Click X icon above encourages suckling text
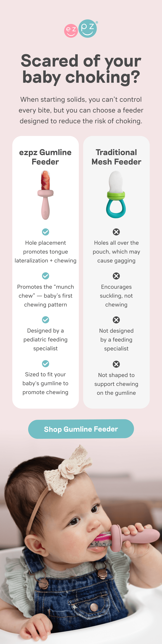The image size is (162, 644). [x=116, y=276]
